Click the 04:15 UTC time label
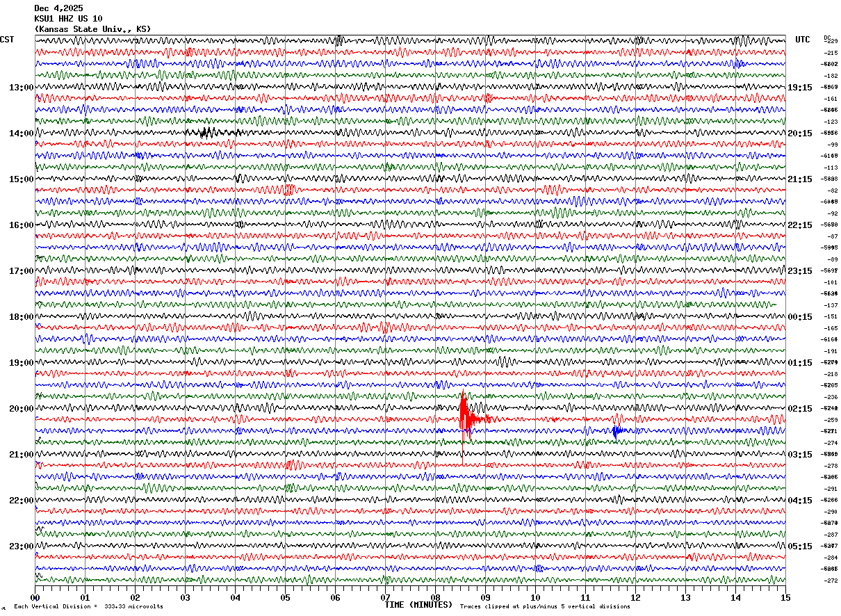The height and width of the screenshot is (616, 841). click(800, 501)
